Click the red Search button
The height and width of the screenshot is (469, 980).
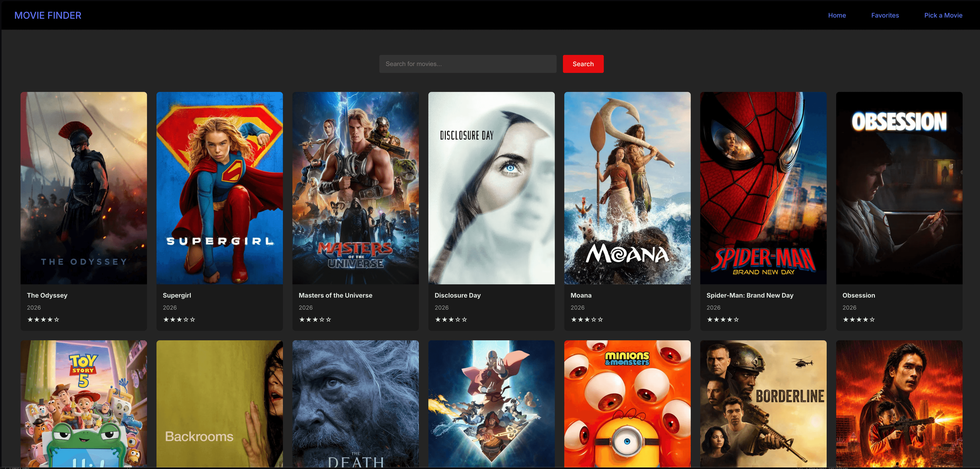(x=583, y=64)
